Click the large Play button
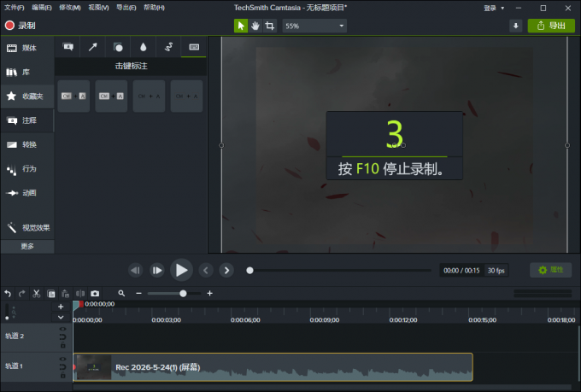581x392 pixels. click(x=181, y=271)
